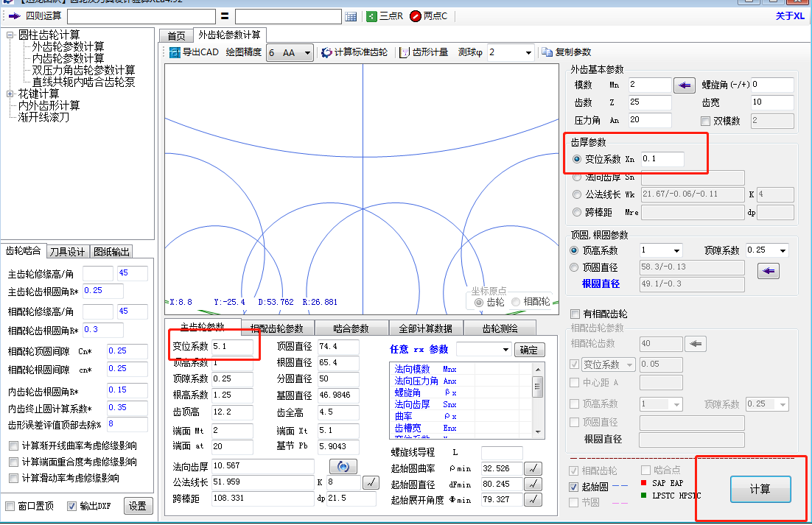Click the green LPSTC HPSTC legend square
812x525 pixels.
644,495
